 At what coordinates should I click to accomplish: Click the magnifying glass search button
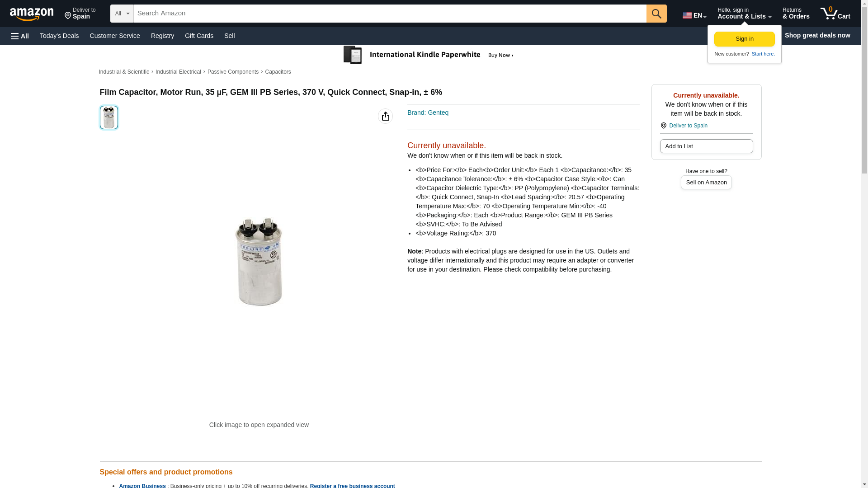click(x=656, y=14)
